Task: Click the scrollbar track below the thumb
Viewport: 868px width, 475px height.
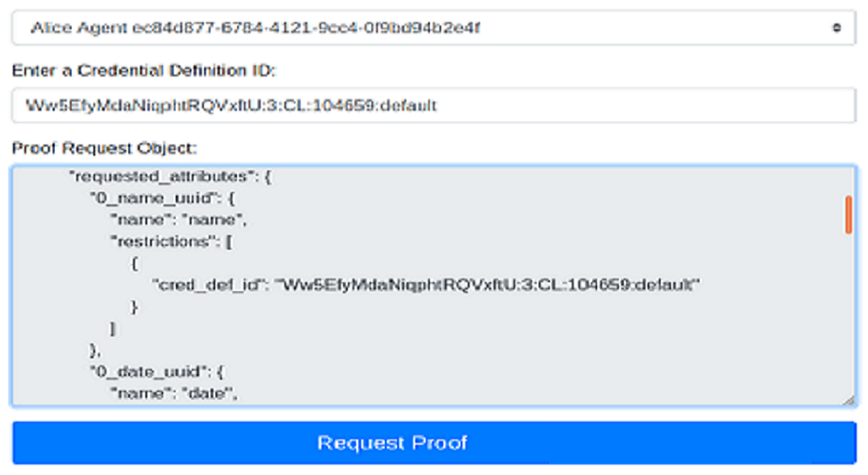Action: coord(848,319)
